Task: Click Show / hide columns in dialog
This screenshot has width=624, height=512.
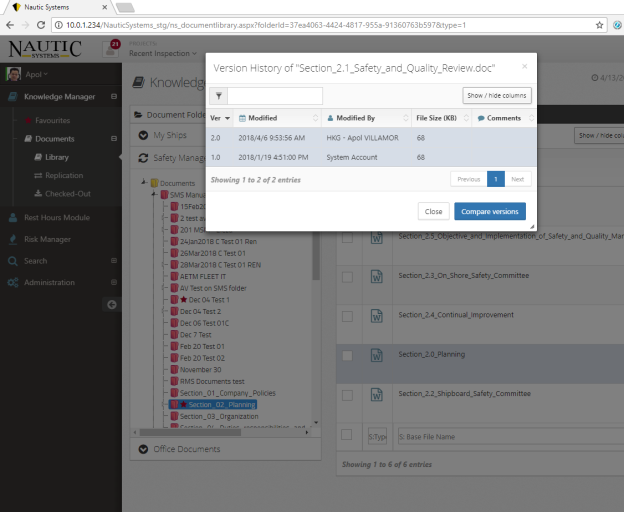Action: coord(497,96)
